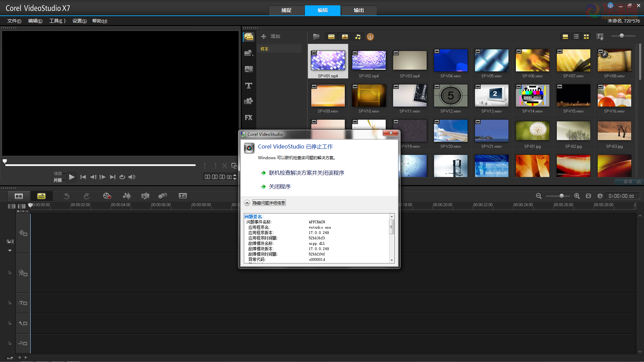Click the Undo arrow in timeline toolbar
The height and width of the screenshot is (362, 644).
(66, 196)
